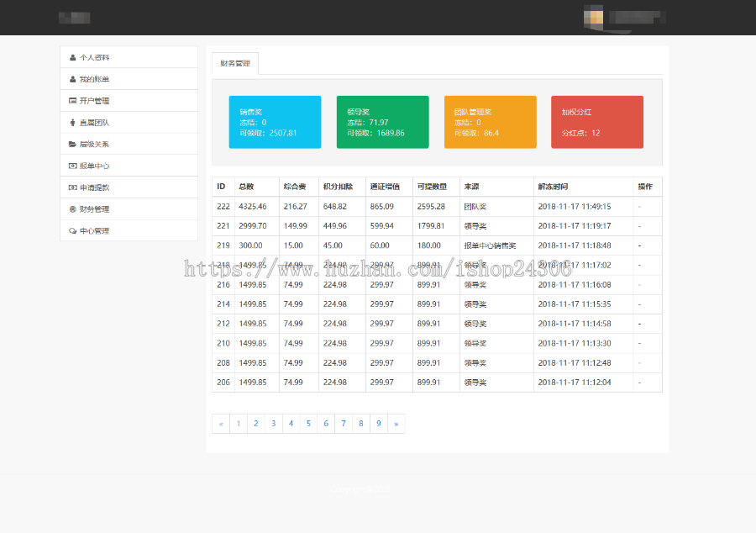Click the person icon next to 直属团队

[73, 123]
